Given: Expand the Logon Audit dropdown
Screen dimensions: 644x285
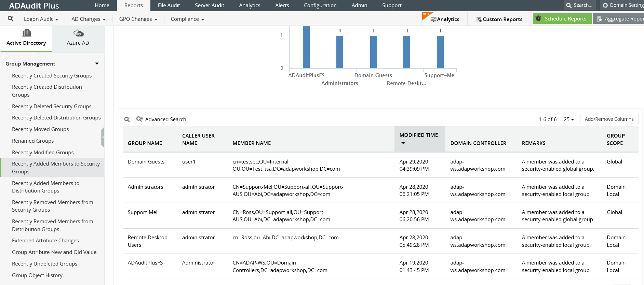Looking at the screenshot, I should pyautogui.click(x=41, y=19).
